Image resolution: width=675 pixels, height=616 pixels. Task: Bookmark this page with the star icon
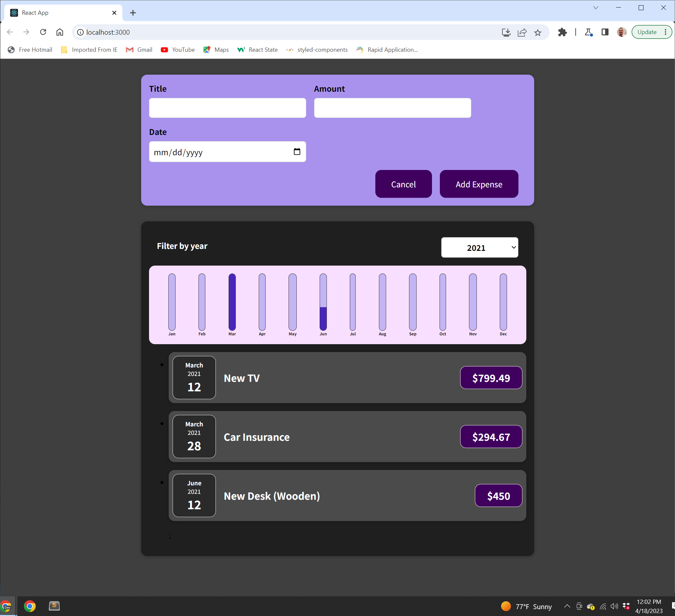pyautogui.click(x=538, y=32)
